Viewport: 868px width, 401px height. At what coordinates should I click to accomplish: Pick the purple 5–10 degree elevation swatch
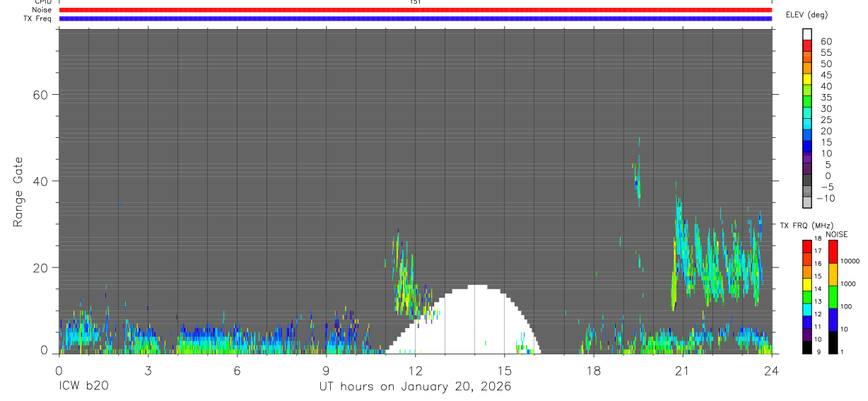click(807, 158)
